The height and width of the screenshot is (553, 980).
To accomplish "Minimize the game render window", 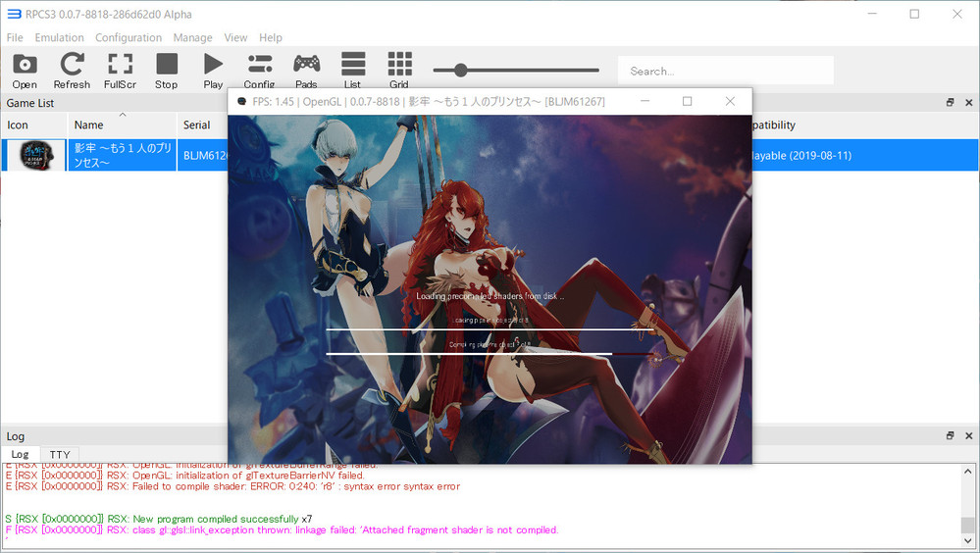I will click(645, 101).
